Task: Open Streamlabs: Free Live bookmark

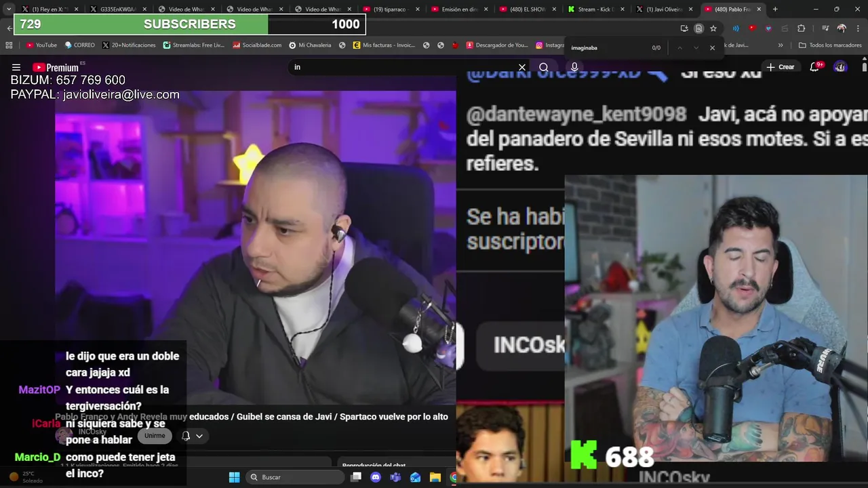Action: [x=193, y=45]
